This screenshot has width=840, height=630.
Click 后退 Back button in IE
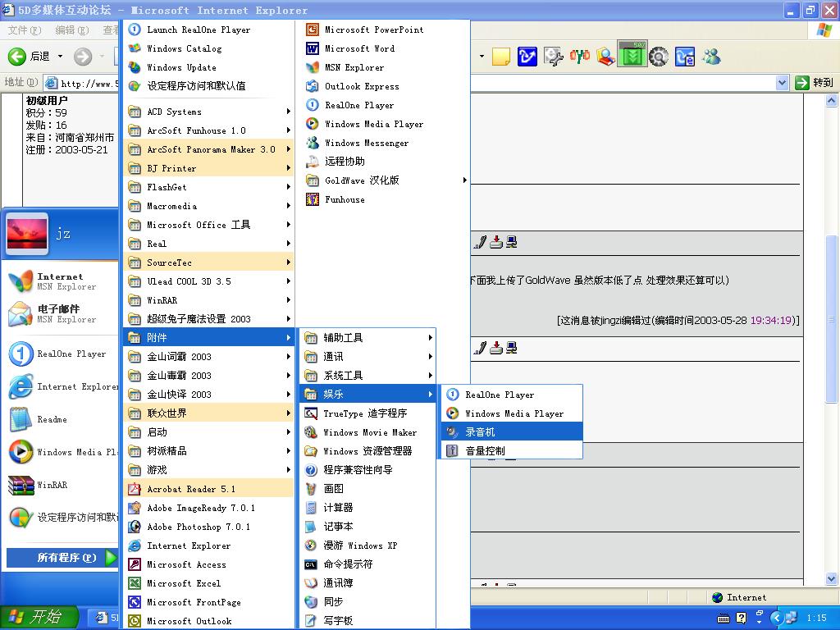click(30, 56)
